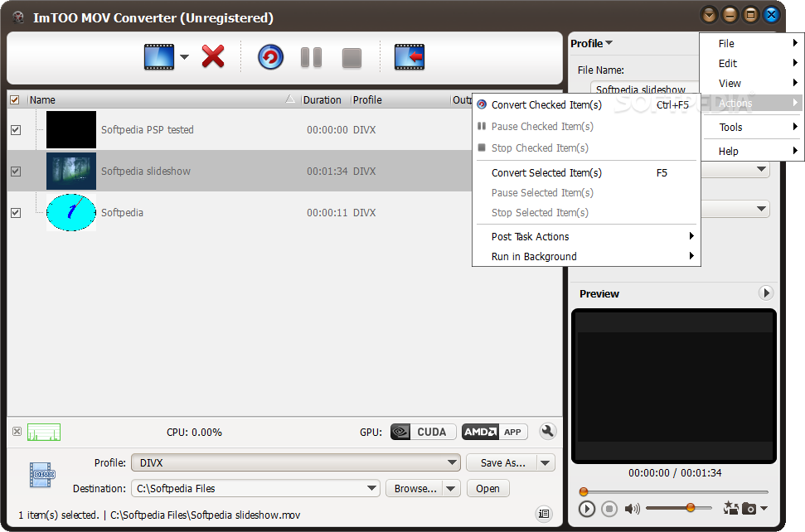Edit the File Name field
The width and height of the screenshot is (805, 532).
(x=645, y=88)
